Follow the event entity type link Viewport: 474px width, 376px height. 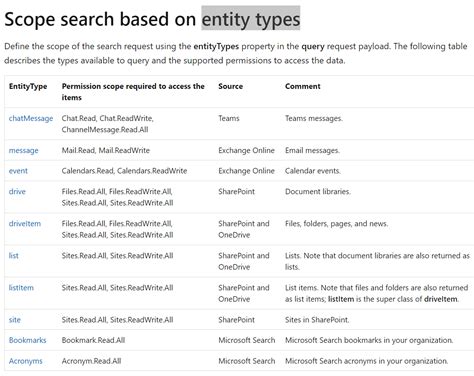(18, 171)
